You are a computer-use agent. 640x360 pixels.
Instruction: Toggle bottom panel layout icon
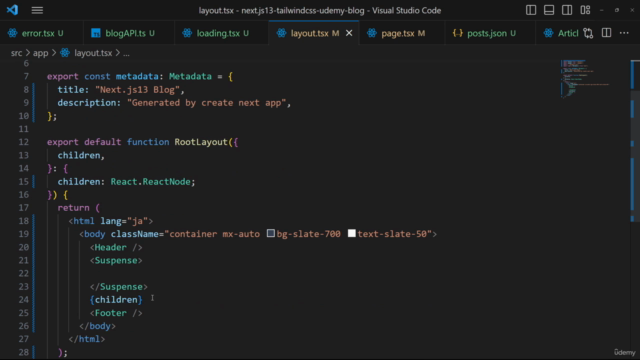pos(549,10)
